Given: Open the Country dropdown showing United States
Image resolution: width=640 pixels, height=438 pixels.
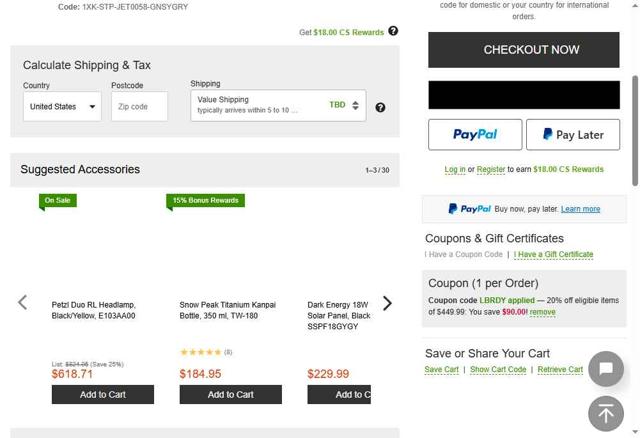Looking at the screenshot, I should pyautogui.click(x=62, y=107).
